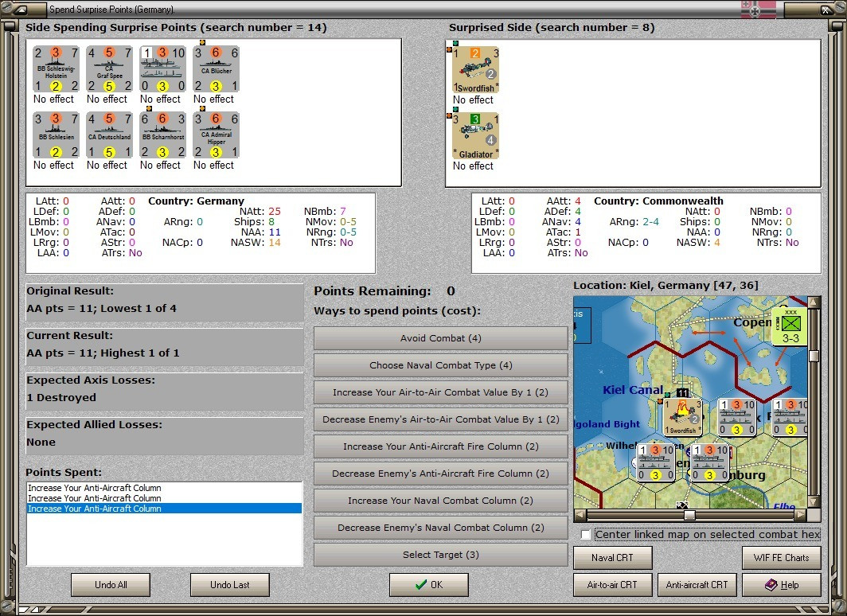The image size is (847, 616).
Task: Select the Swordfish aircraft counter in surprised side panel
Action: pos(475,70)
